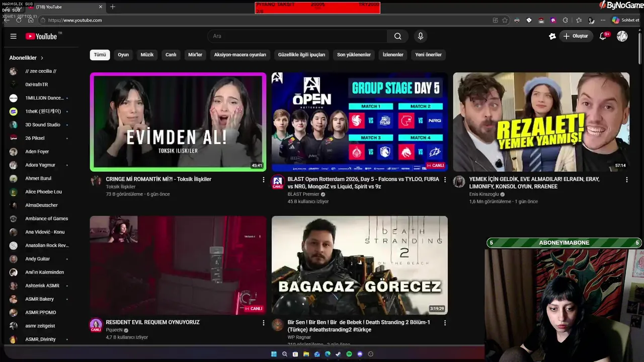This screenshot has height=362, width=644.
Task: Open the account avatar menu at top right
Action: [x=622, y=36]
